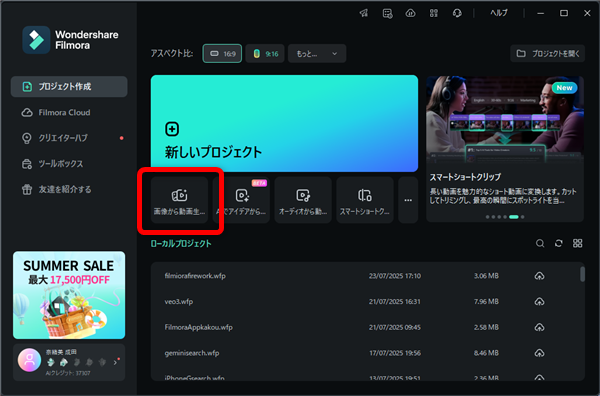Viewport: 600px width, 396px height.
Task: Upload geminisearch.wfp to cloud
Action: pyautogui.click(x=539, y=353)
